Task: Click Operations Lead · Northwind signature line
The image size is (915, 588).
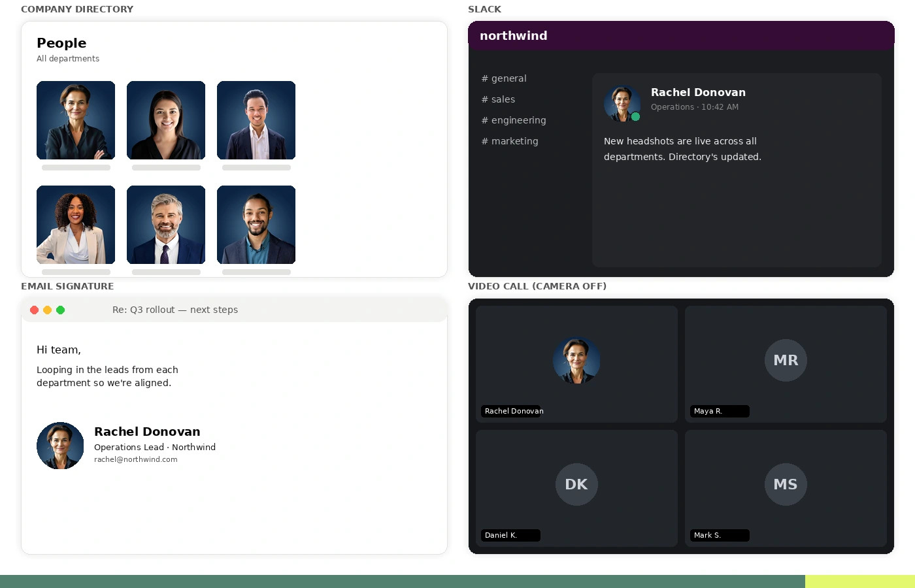Action: [155, 448]
